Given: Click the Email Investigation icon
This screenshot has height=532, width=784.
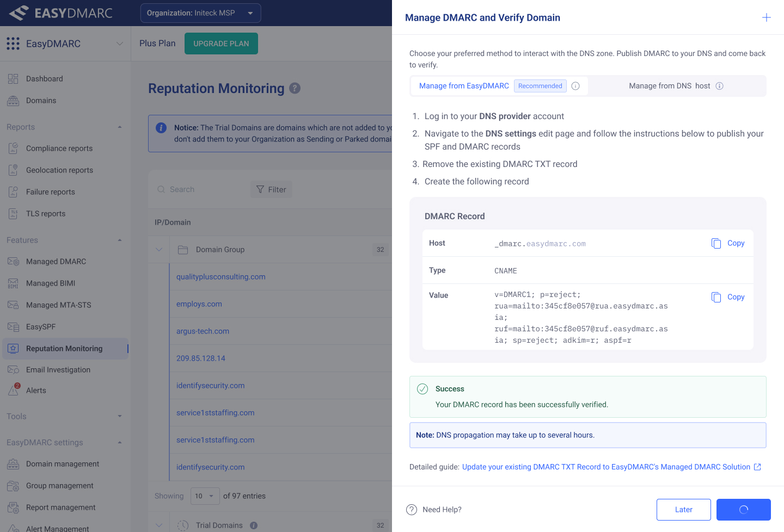Looking at the screenshot, I should coord(13,370).
